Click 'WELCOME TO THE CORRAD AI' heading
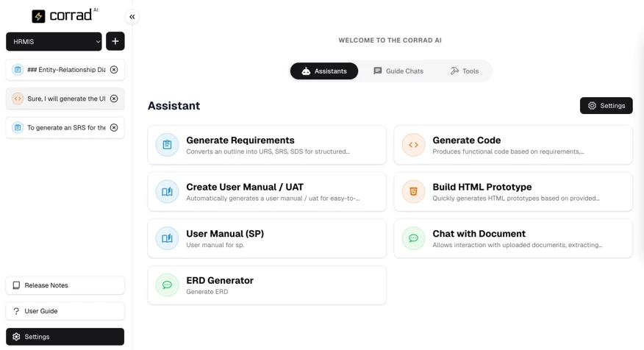Viewport: 644px width, 350px height. click(x=390, y=40)
